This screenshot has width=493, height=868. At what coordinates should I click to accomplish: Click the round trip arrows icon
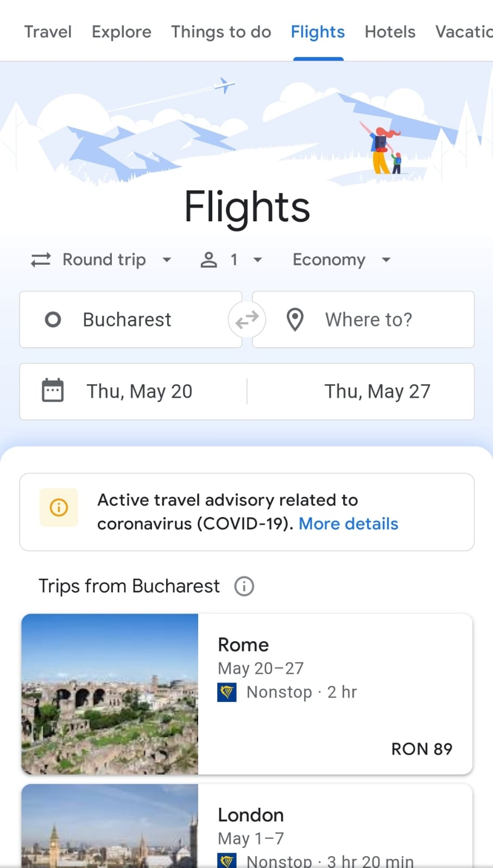(x=41, y=260)
